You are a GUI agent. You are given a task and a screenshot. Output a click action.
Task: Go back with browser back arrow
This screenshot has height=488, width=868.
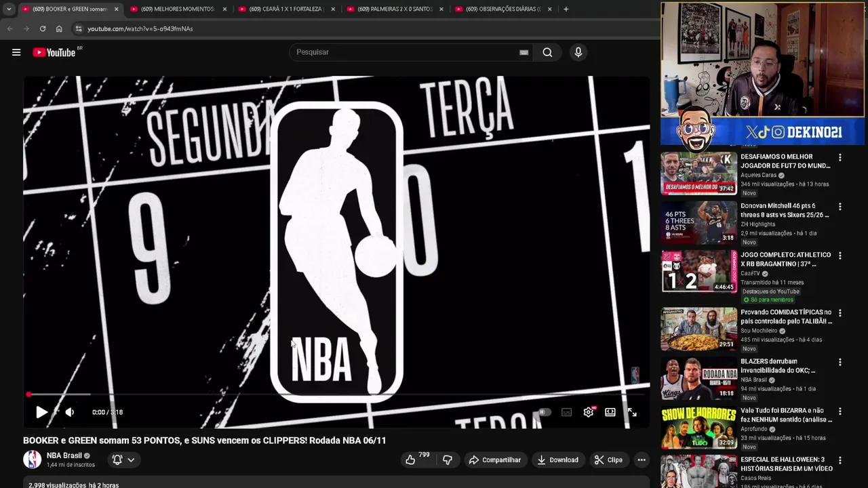[10, 28]
